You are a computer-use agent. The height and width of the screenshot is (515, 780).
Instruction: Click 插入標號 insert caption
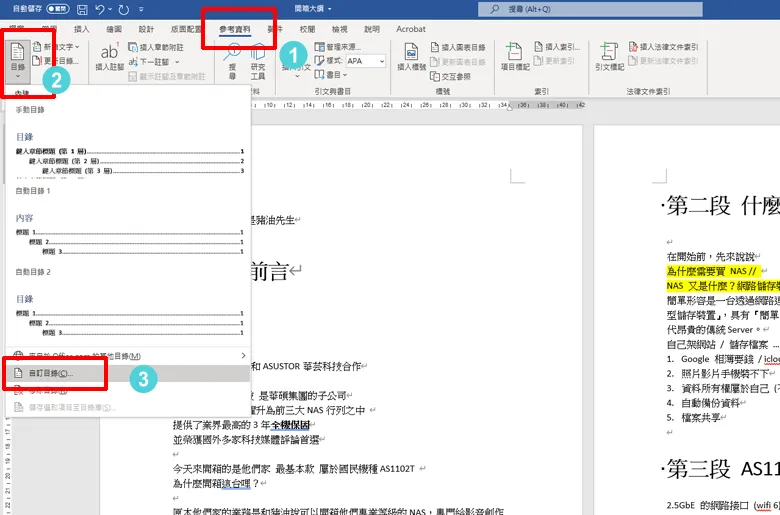pyautogui.click(x=412, y=57)
